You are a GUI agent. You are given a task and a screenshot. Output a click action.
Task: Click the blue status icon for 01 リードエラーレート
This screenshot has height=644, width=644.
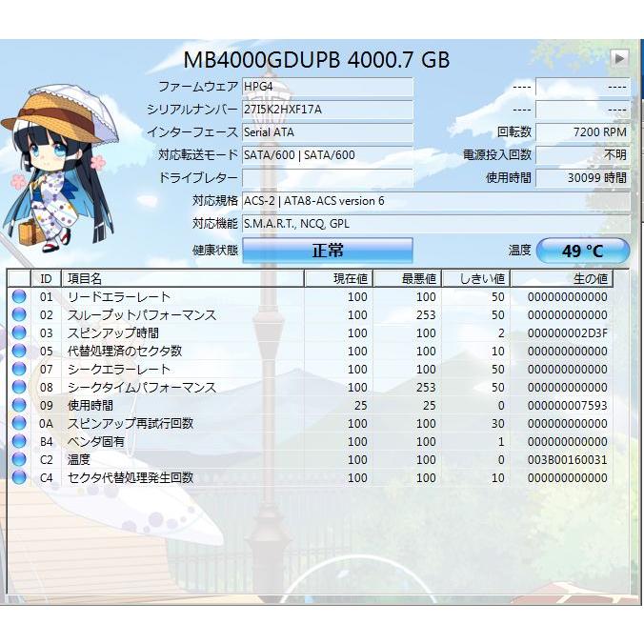[x=19, y=296]
